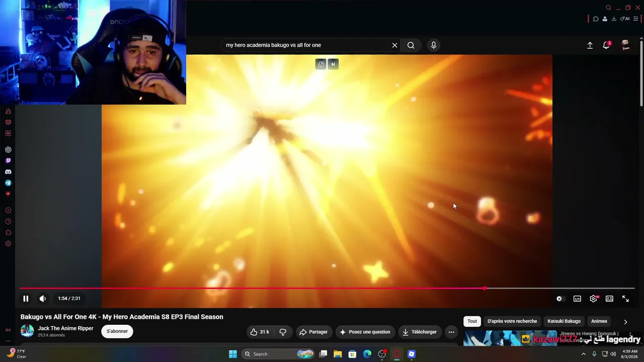This screenshot has height=362, width=644.
Task: Expand the sidebar three-dot options
Action: (x=8, y=340)
